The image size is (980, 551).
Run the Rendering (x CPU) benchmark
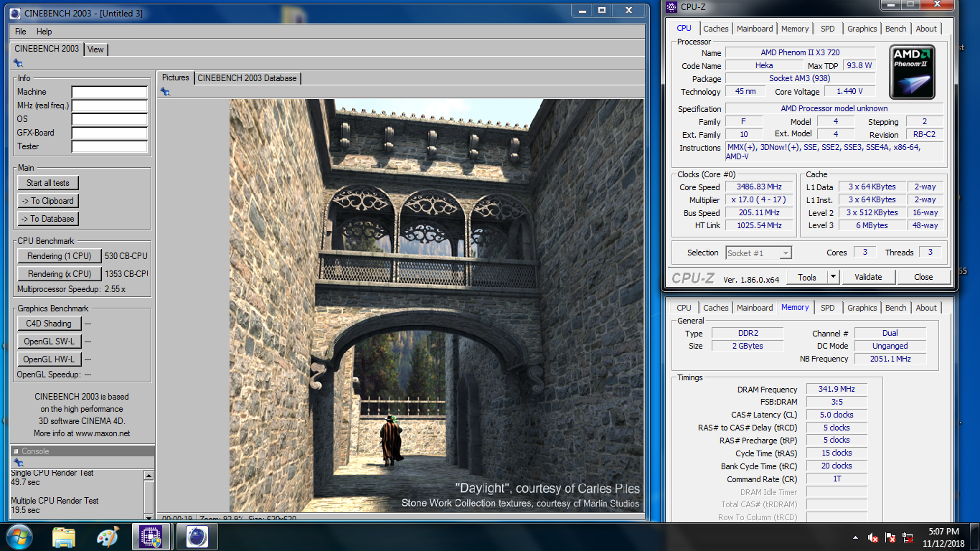coord(59,274)
